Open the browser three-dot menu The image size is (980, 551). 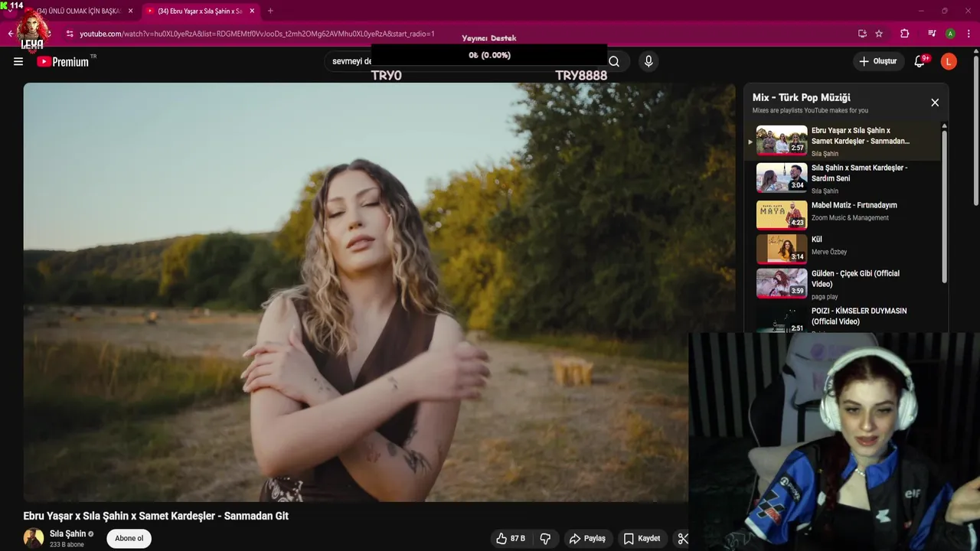(x=969, y=34)
